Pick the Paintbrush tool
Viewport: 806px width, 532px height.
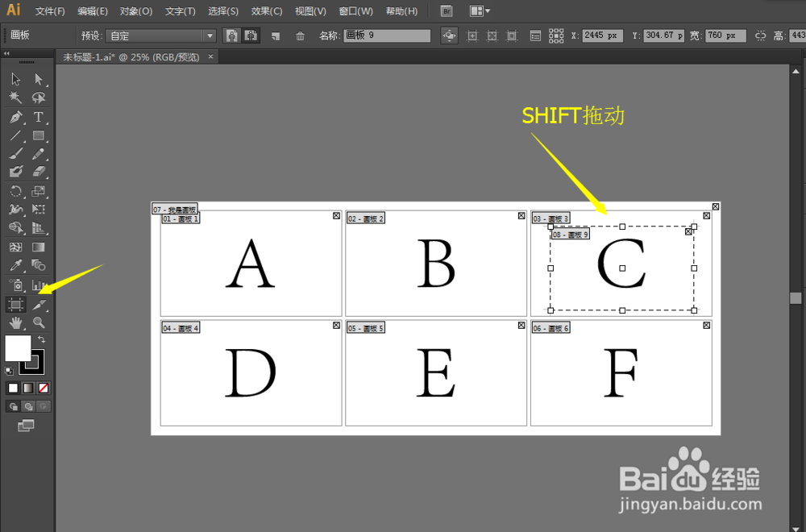pyautogui.click(x=15, y=154)
